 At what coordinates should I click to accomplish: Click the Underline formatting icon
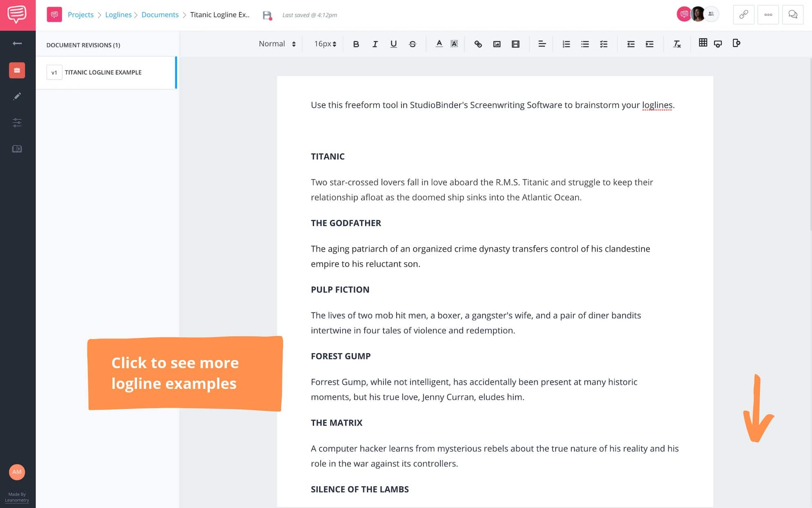pos(393,43)
